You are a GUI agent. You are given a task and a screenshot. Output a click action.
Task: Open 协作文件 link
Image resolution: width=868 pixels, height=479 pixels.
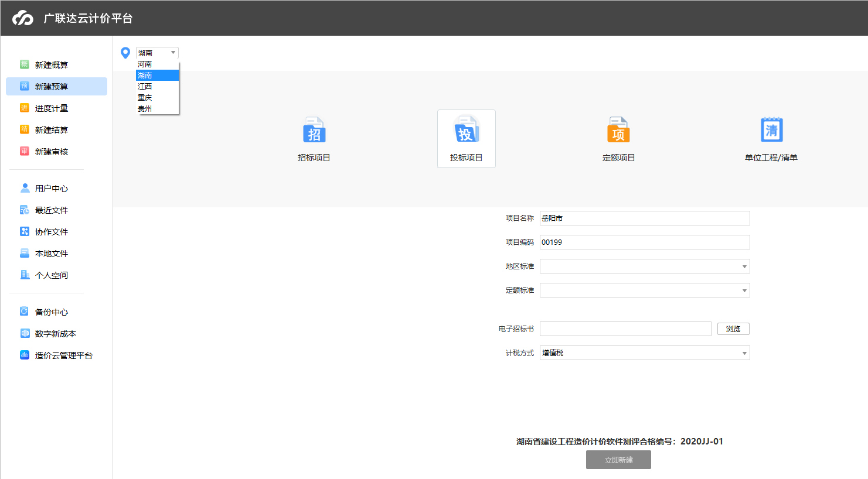coord(52,232)
